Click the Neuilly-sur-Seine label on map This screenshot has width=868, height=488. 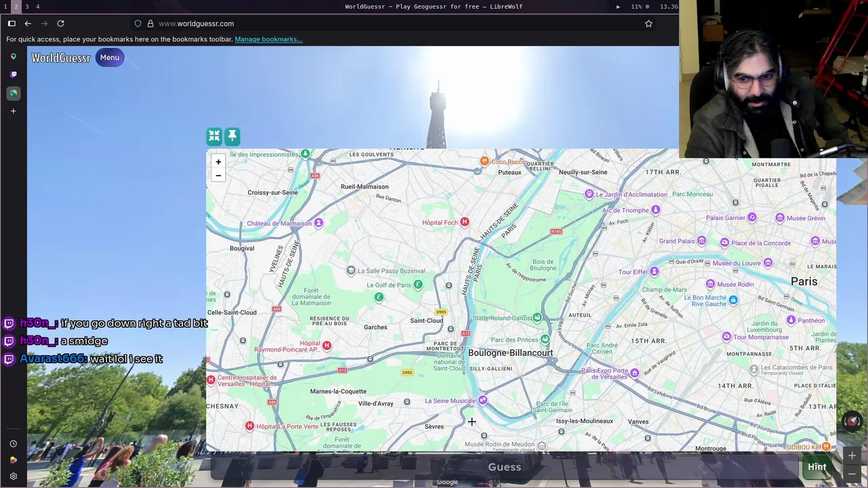(583, 173)
